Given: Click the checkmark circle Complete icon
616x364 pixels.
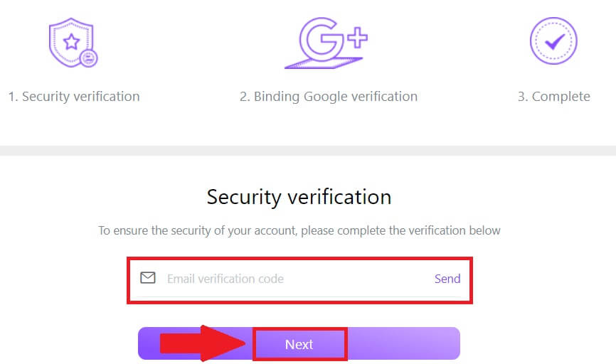Looking at the screenshot, I should click(x=553, y=41).
